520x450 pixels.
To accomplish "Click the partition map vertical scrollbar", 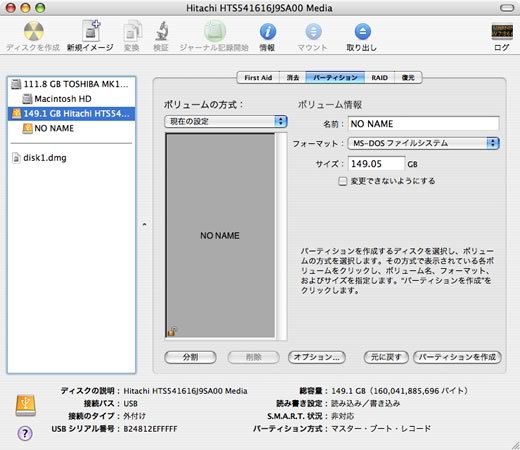I will (282, 235).
